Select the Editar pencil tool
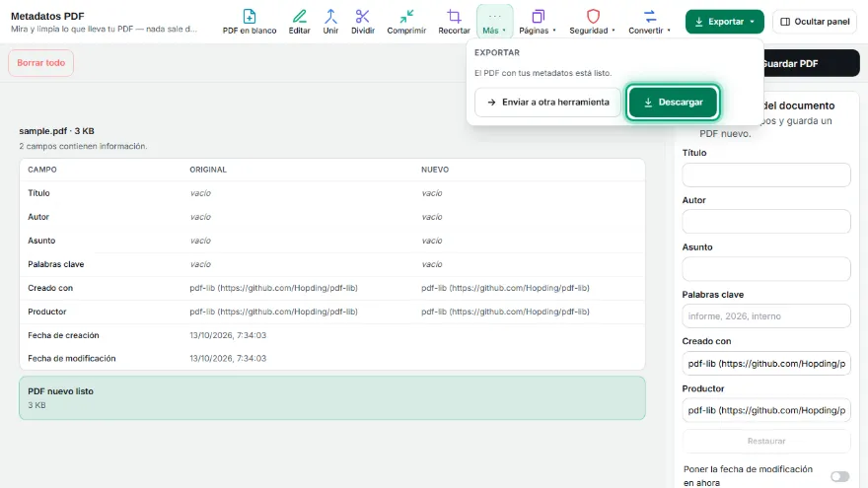The image size is (868, 488). [x=299, y=22]
